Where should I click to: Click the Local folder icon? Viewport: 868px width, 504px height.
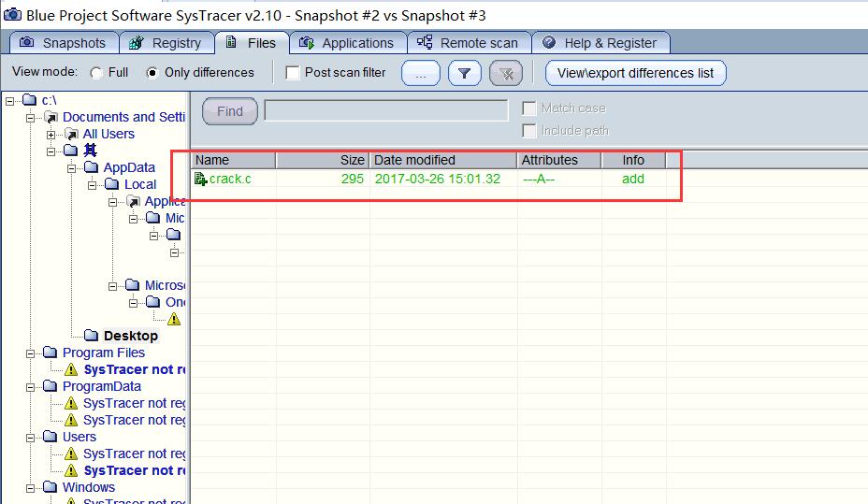(111, 183)
